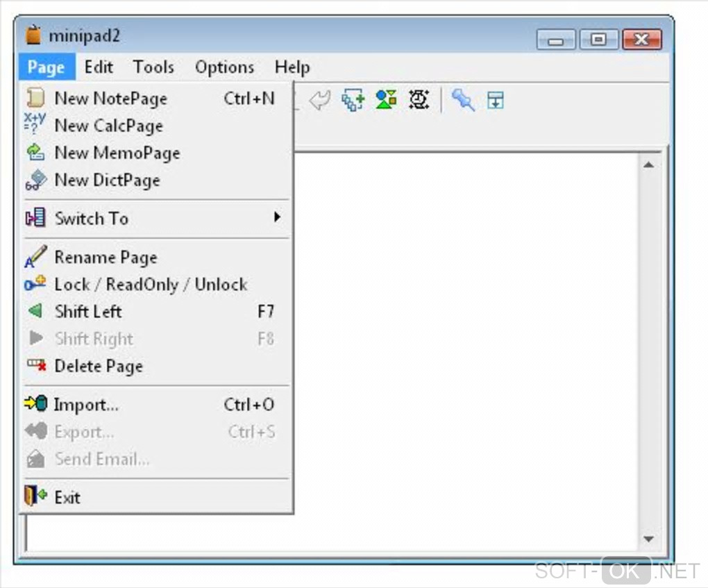The width and height of the screenshot is (708, 588).
Task: Click the Lock key icon
Action: pyautogui.click(x=35, y=283)
